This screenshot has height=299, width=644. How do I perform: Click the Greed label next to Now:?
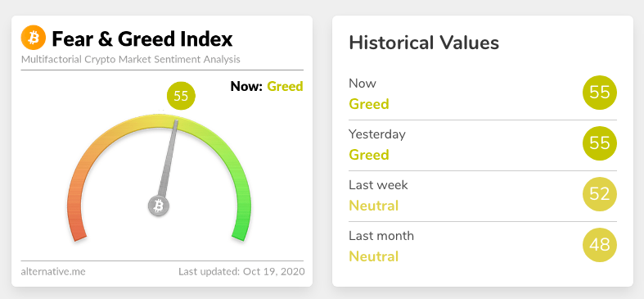[285, 86]
